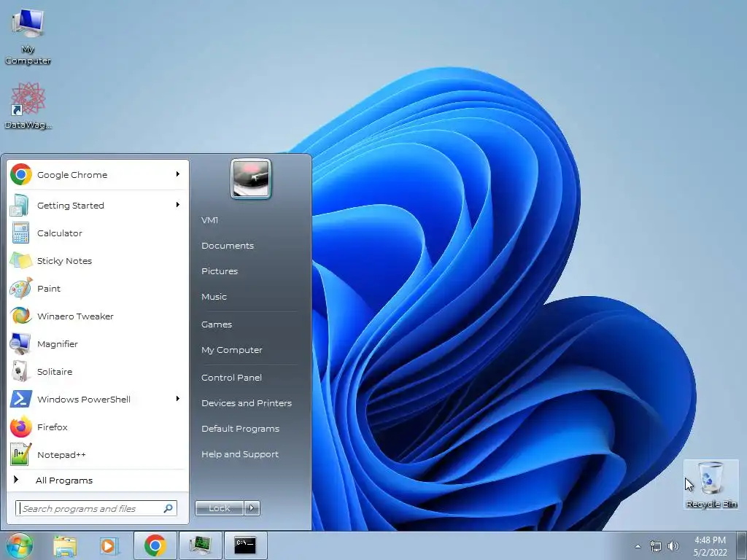Click the user account picture
The image size is (747, 560).
click(x=251, y=179)
